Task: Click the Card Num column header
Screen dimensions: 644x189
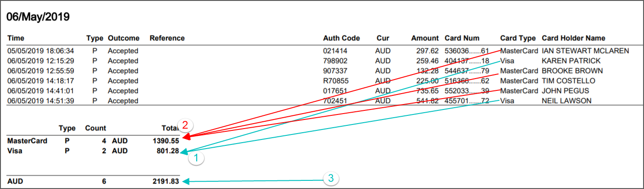Action: 462,38
